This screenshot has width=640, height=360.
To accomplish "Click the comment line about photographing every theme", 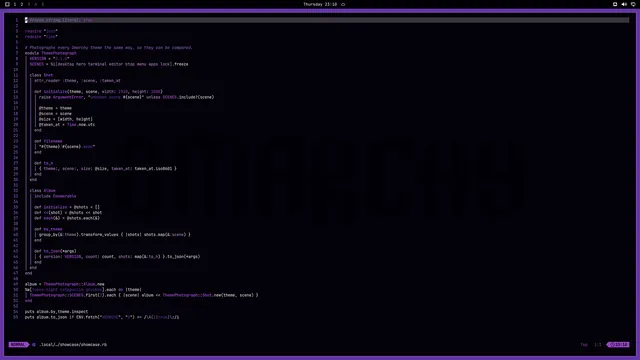I will pyautogui.click(x=108, y=48).
